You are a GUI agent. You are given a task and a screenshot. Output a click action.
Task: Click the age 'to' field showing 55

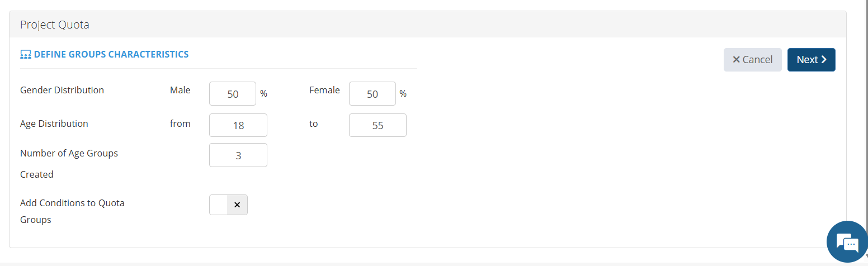378,125
